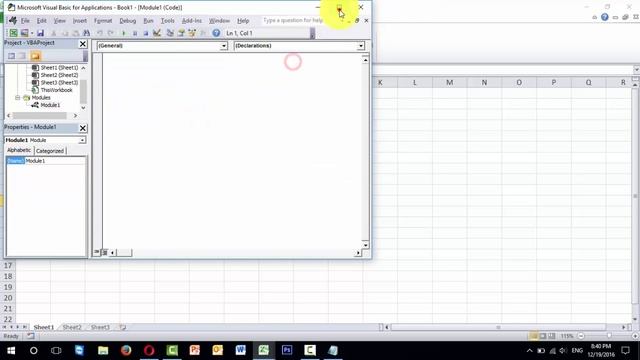Screen dimensions: 640x360
Task: Open Firefox from the taskbar
Action: [126, 350]
